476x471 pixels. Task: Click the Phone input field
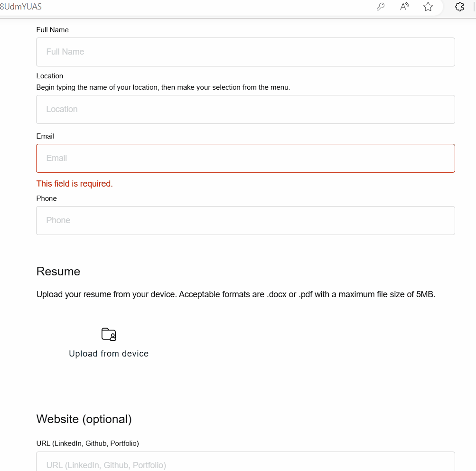coord(245,220)
